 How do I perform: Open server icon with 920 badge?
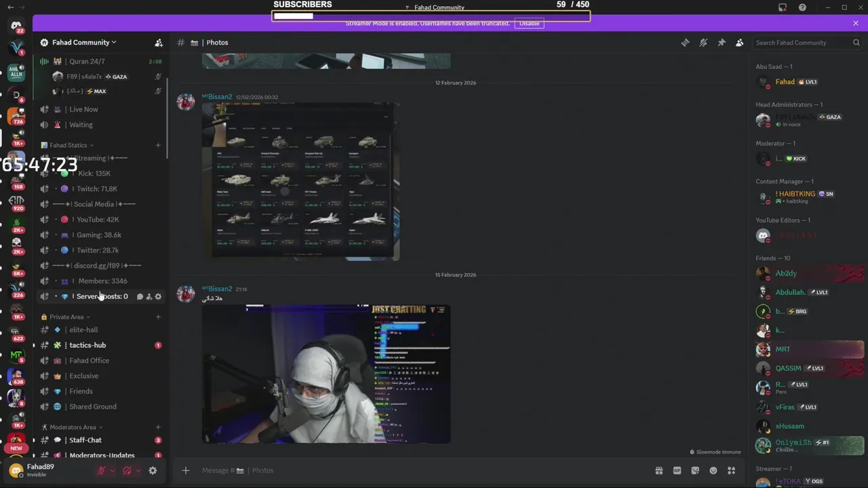coord(16,202)
